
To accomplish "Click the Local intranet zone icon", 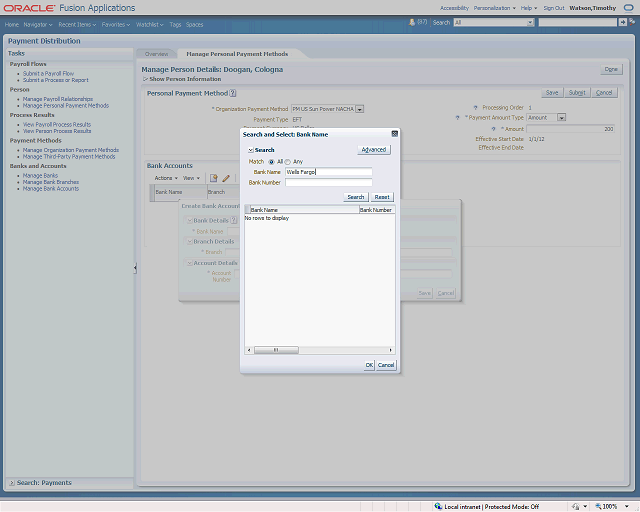I will coord(438,506).
